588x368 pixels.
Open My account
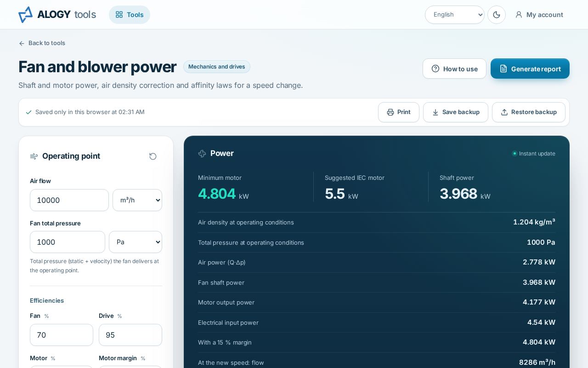[x=539, y=15]
